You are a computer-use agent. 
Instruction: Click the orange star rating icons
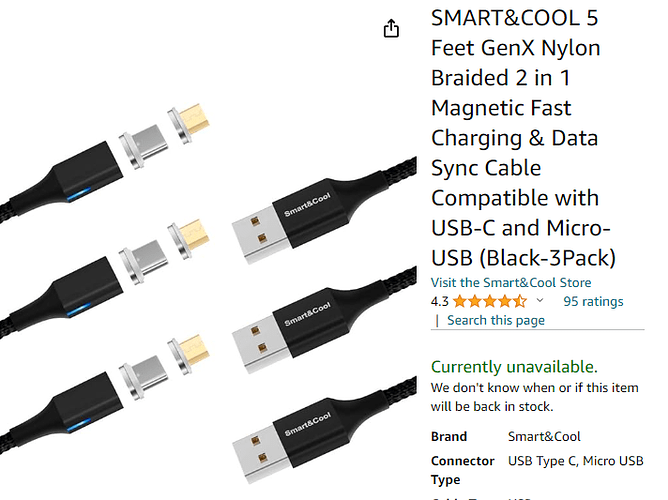(x=489, y=301)
